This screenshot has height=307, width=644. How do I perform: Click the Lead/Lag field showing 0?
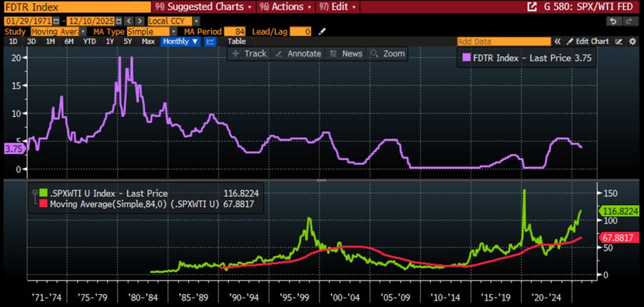click(x=300, y=31)
